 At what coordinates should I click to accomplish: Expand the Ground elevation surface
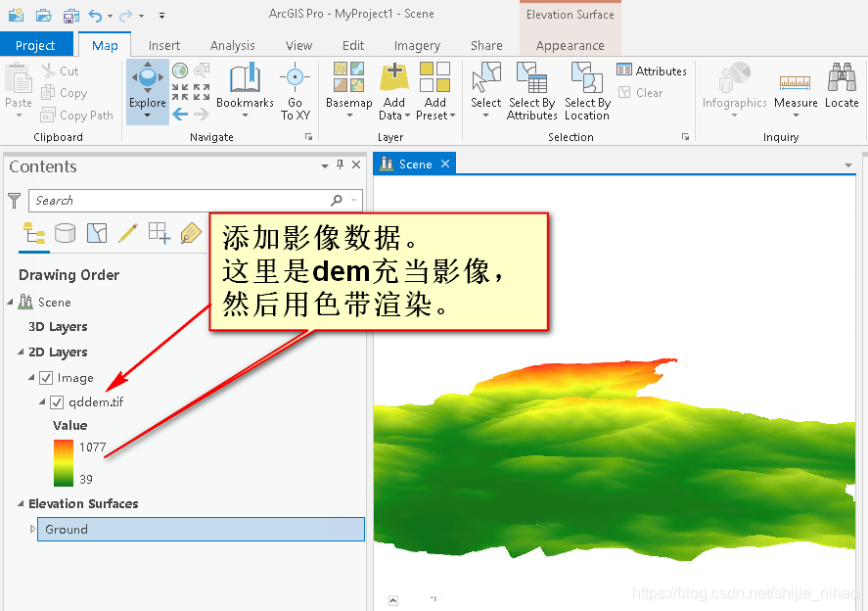click(x=32, y=530)
